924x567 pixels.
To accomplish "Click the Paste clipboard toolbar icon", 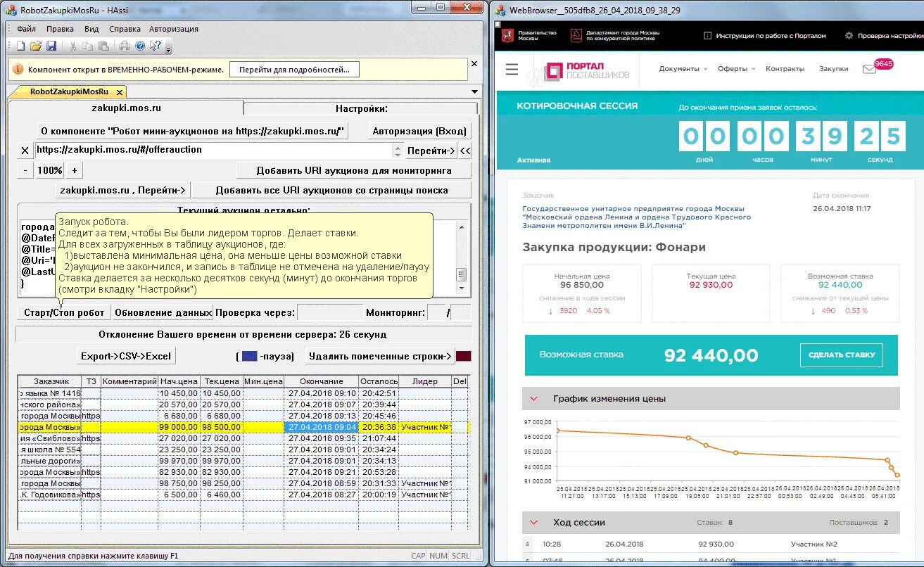I will (x=103, y=46).
